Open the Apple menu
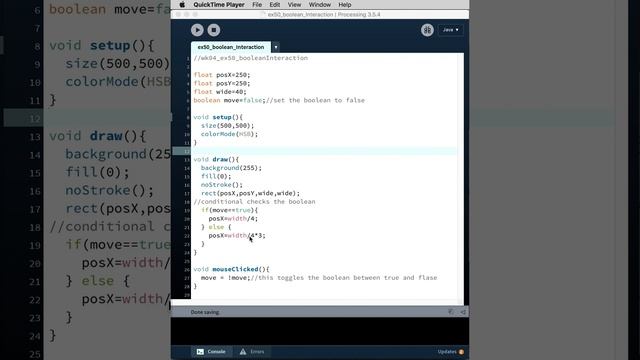This screenshot has height=360, width=640. 182,4
